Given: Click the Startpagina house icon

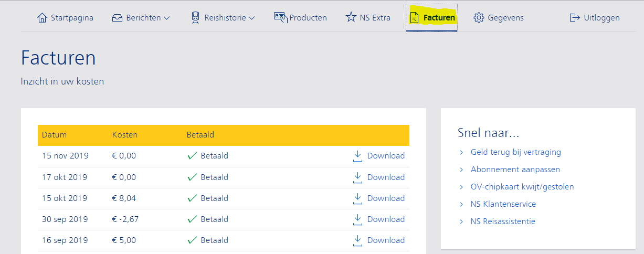Looking at the screenshot, I should click(x=42, y=18).
